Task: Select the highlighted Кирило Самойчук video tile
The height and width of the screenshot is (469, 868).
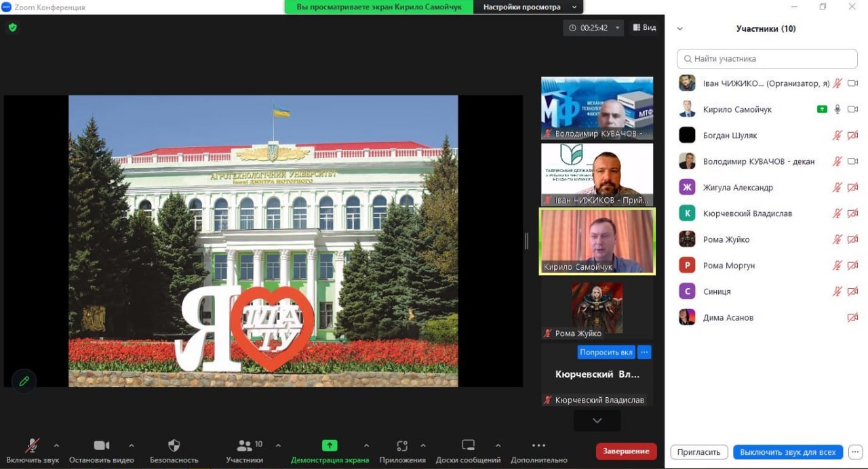Action: tap(597, 241)
